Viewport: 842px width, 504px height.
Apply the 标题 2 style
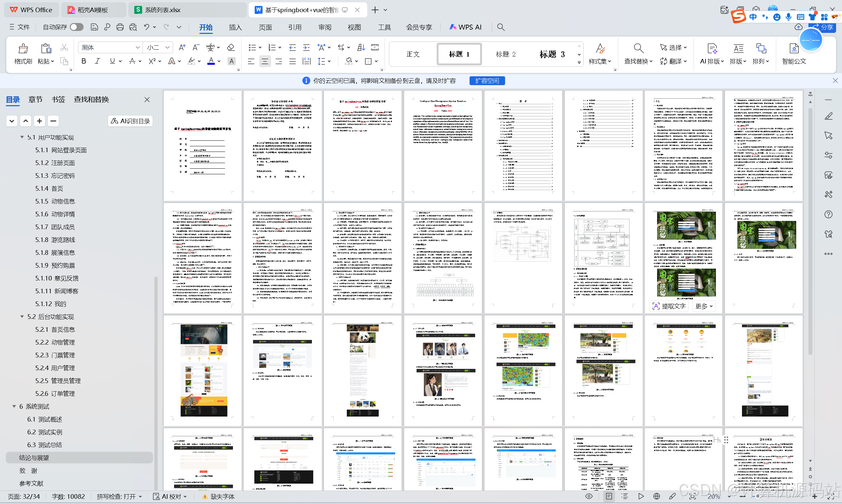pos(506,54)
